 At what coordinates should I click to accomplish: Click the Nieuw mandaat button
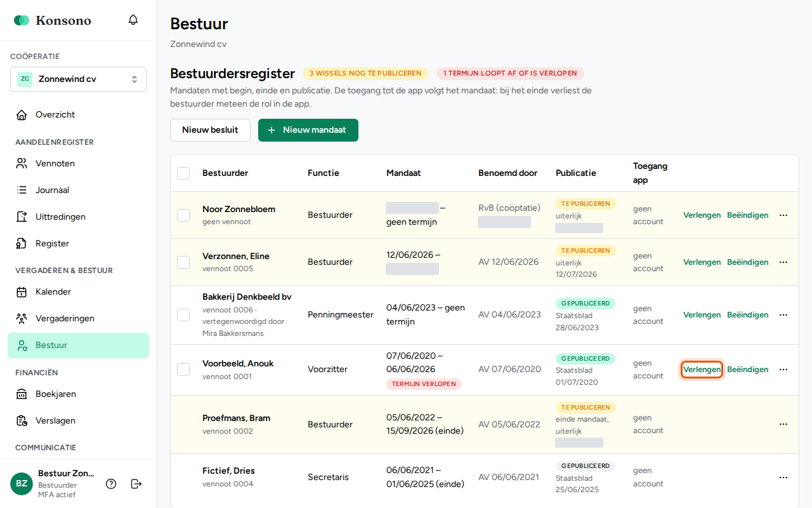pos(308,130)
